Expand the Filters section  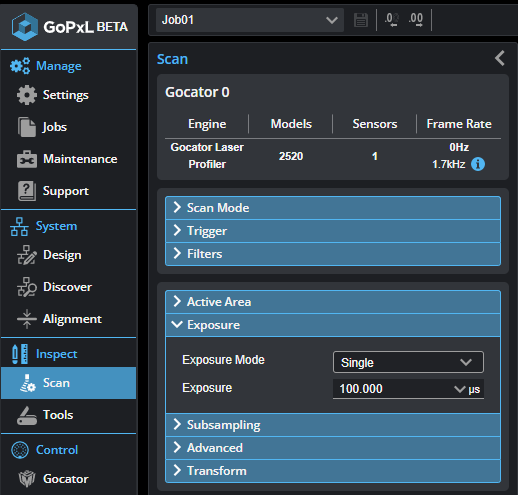click(333, 254)
